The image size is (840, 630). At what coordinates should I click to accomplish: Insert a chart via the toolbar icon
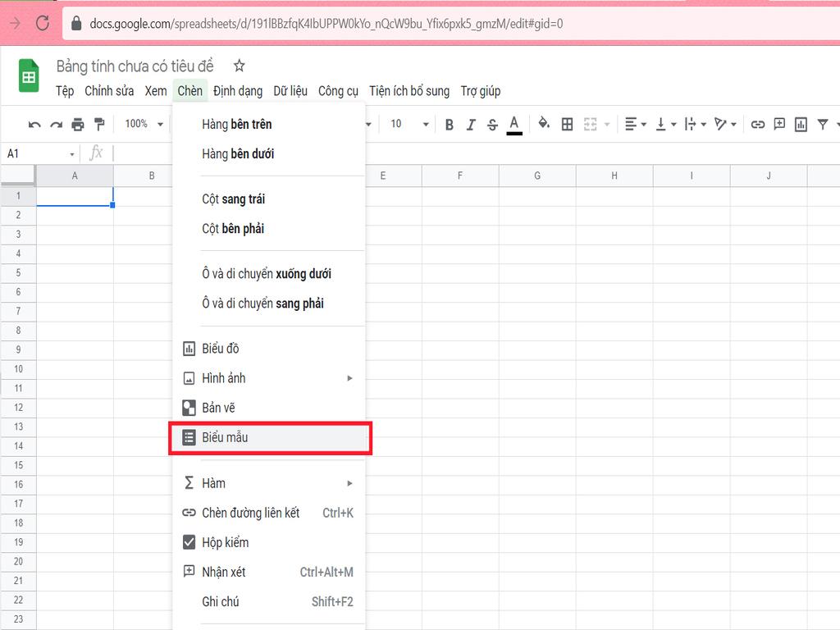(x=800, y=124)
